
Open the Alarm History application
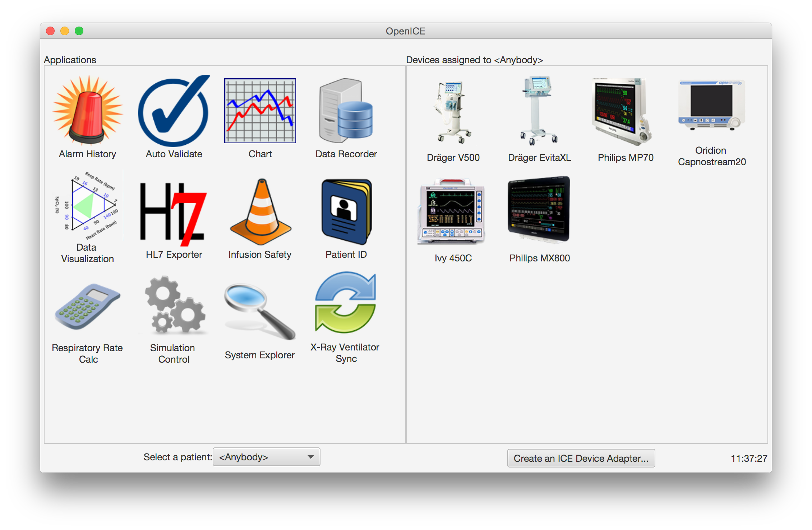87,110
